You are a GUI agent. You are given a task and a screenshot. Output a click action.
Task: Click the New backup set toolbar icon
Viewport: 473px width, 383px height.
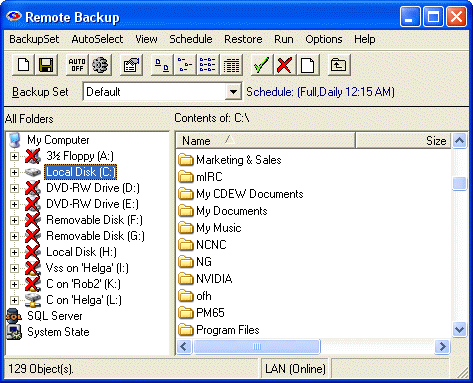coord(23,65)
